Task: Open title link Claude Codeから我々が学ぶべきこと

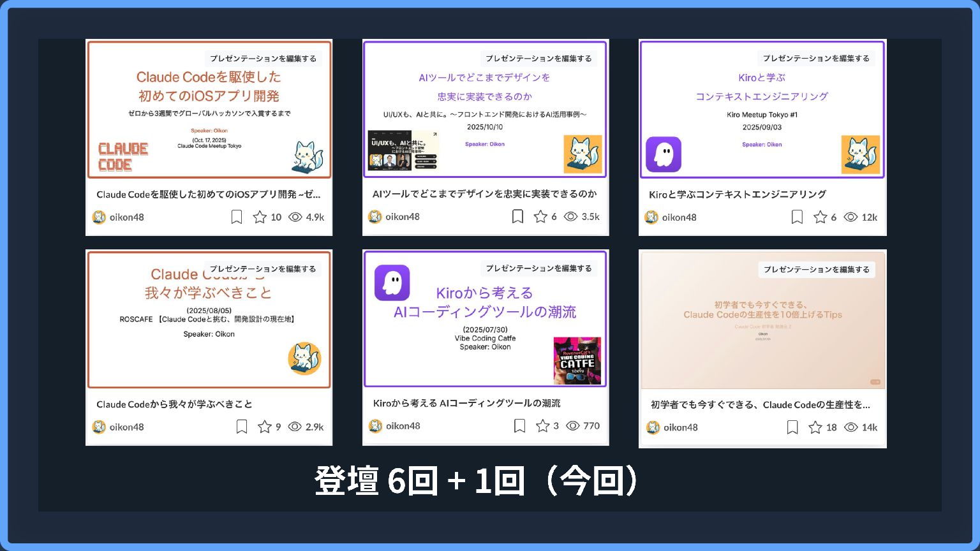Action: pyautogui.click(x=174, y=404)
